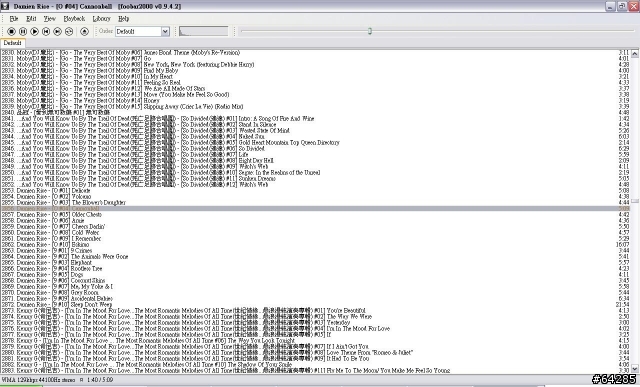Select track It Had To Be You
This screenshot has height=387, width=640.
pyautogui.click(x=315, y=358)
